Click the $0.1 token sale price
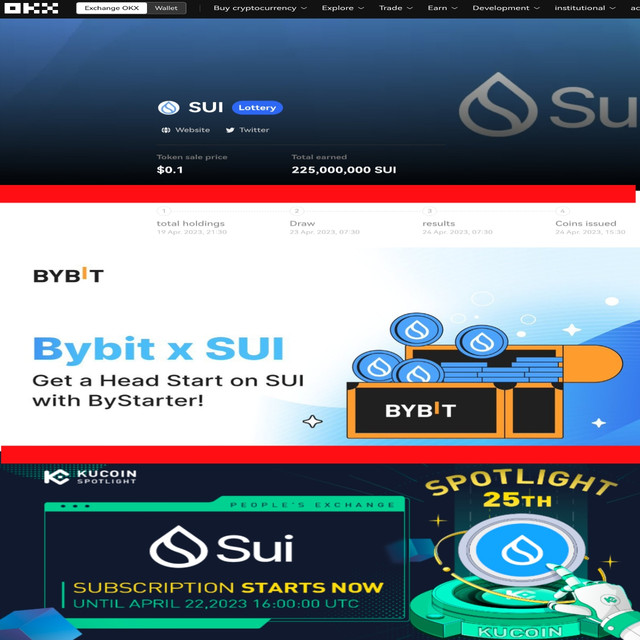 coord(170,170)
